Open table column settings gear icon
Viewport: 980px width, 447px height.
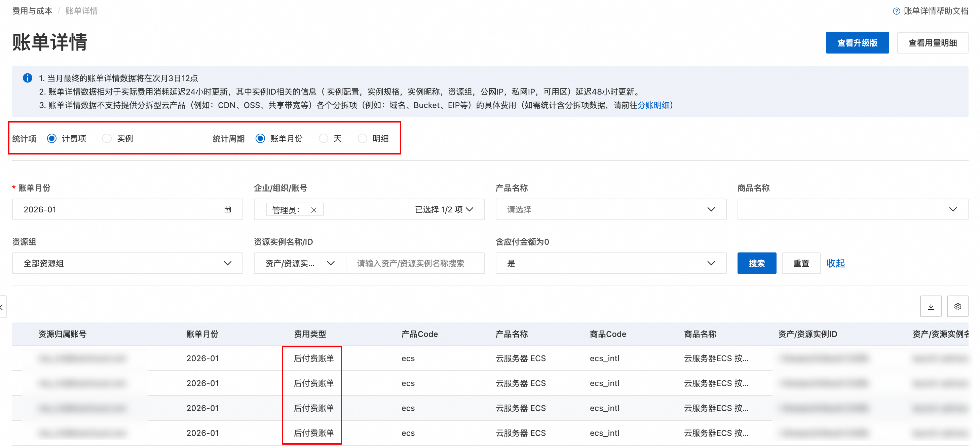tap(957, 307)
